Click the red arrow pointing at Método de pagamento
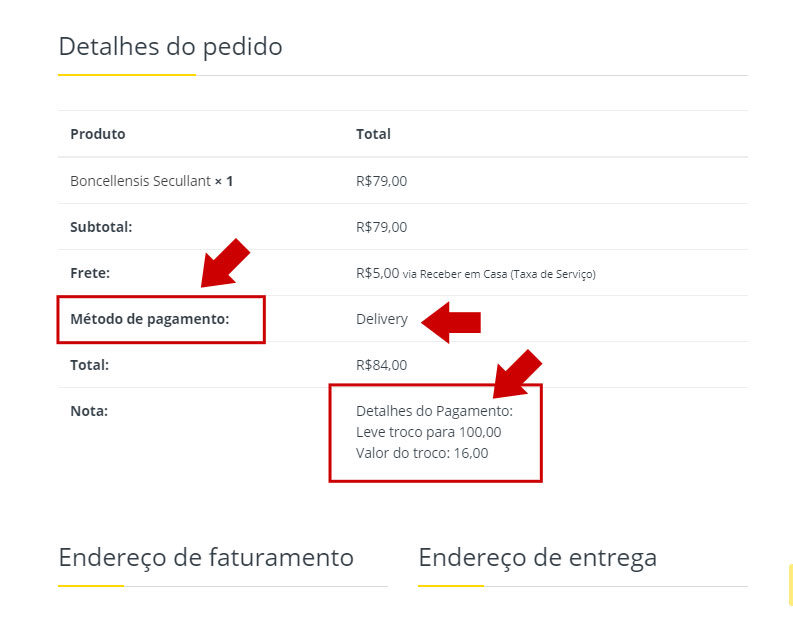 tap(224, 263)
